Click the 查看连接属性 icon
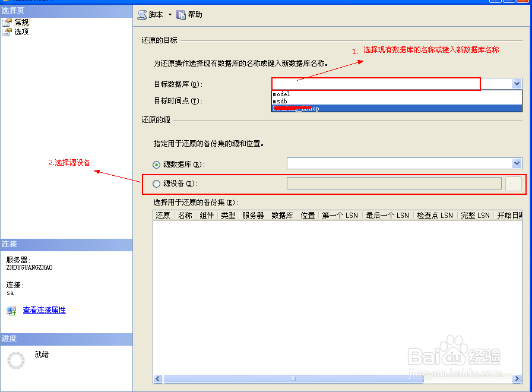 click(x=12, y=311)
